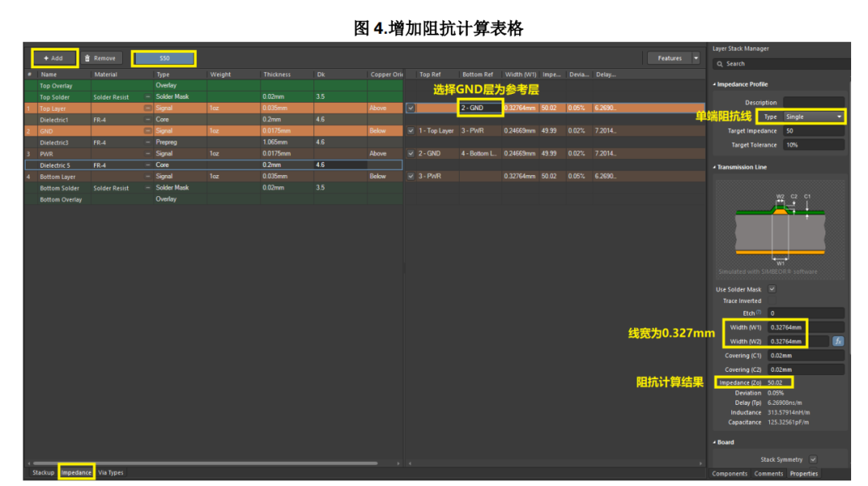
Task: Collapse the Impedance Profile section
Action: [714, 84]
